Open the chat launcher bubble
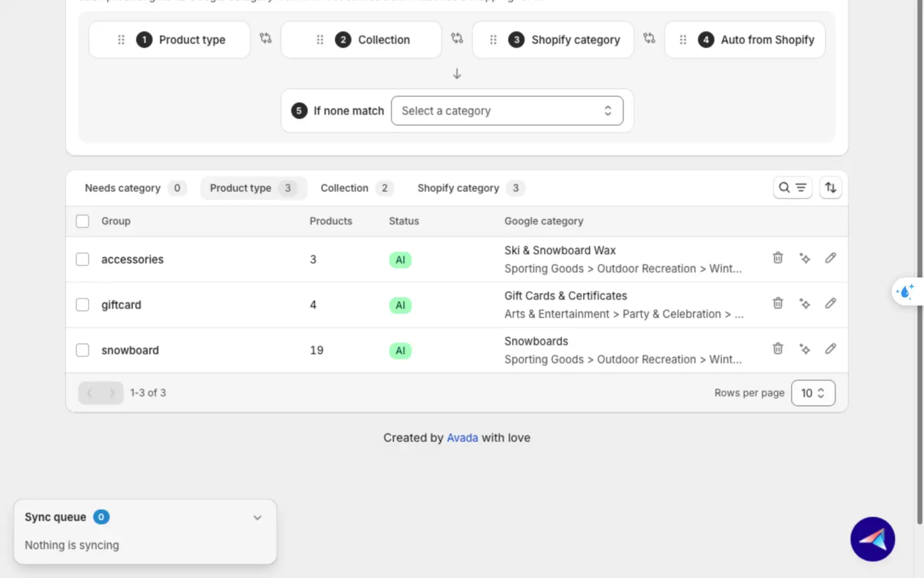 coord(873,539)
